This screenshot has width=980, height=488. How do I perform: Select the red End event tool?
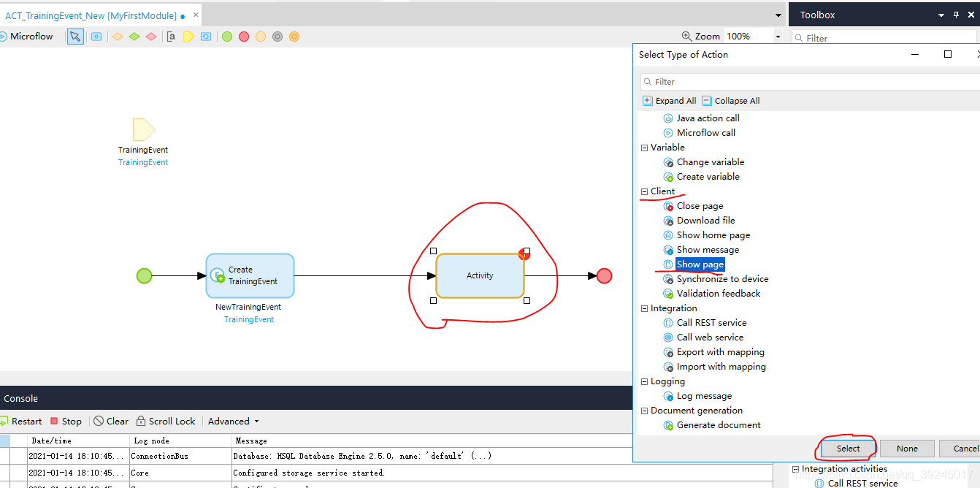(244, 37)
